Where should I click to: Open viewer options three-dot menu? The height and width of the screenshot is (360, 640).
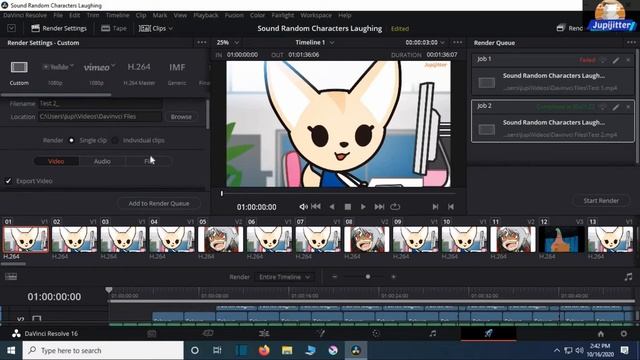(458, 42)
